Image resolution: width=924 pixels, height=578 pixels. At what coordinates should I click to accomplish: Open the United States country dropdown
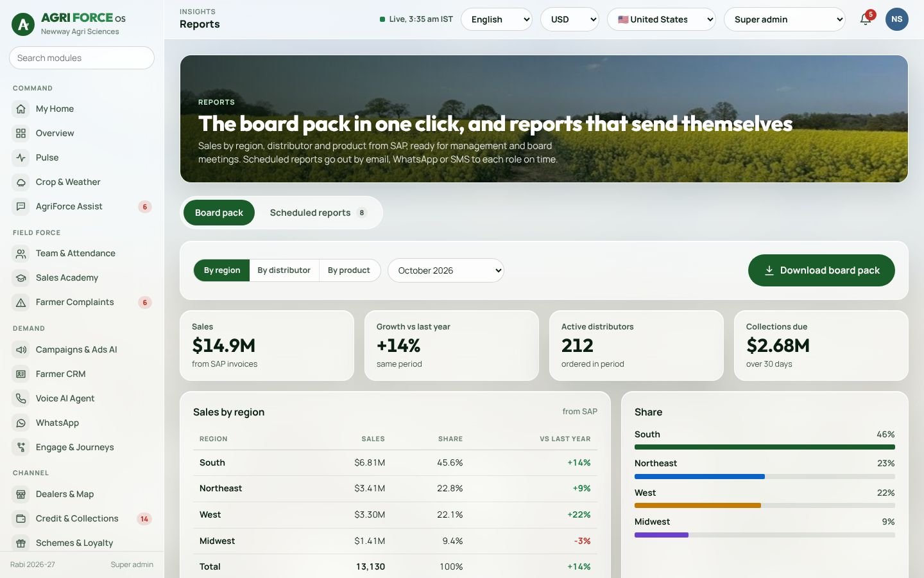pos(662,19)
